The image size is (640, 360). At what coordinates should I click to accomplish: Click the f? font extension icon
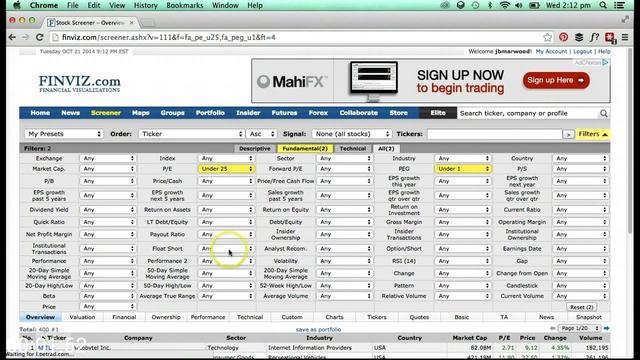[x=594, y=38]
